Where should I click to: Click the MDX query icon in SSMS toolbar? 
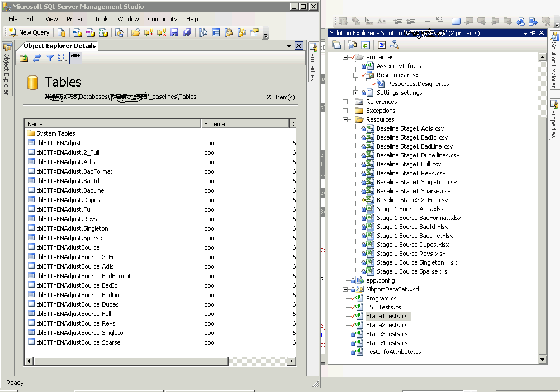point(78,32)
